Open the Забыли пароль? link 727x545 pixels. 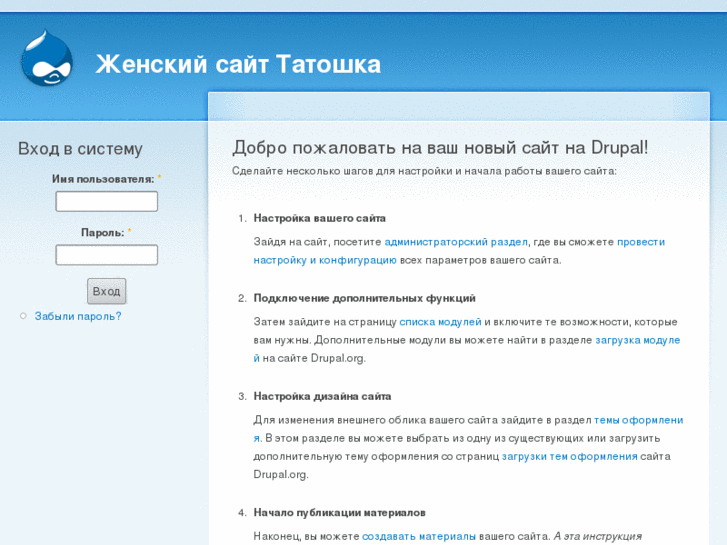tap(78, 316)
